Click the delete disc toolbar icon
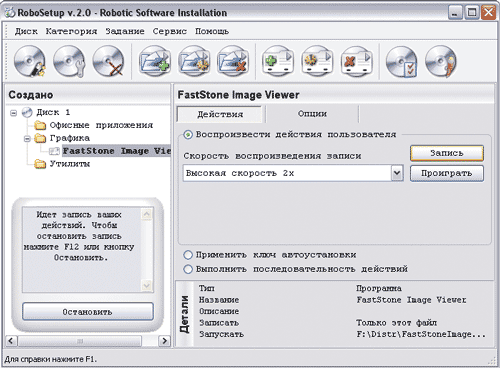Screen dimensions: 500x368 (x=108, y=62)
